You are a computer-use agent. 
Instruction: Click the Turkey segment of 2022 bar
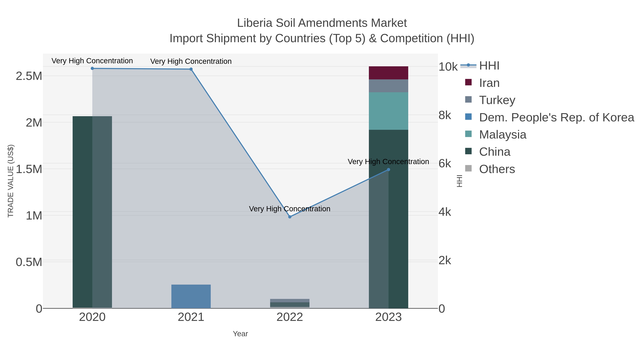click(290, 301)
